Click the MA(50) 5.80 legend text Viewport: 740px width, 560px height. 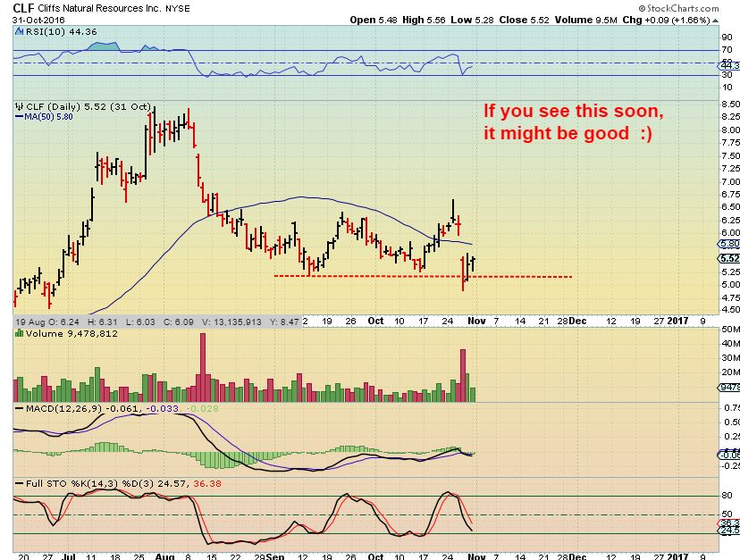(x=49, y=116)
